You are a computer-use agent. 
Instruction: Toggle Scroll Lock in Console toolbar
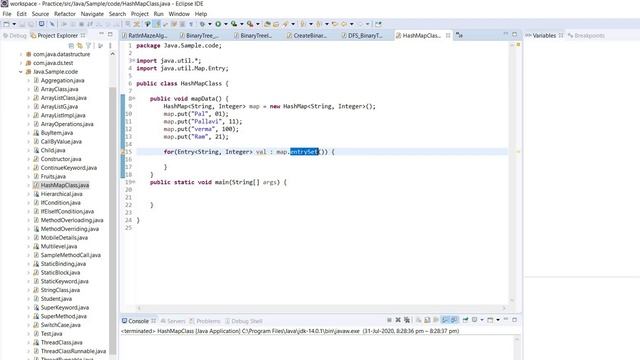point(427,320)
